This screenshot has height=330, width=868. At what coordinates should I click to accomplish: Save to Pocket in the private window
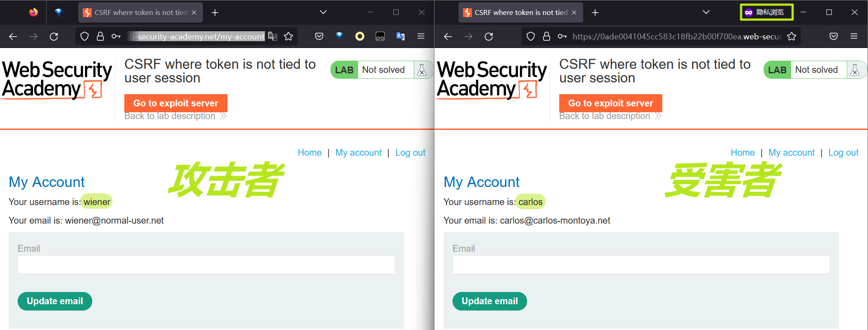tap(834, 37)
